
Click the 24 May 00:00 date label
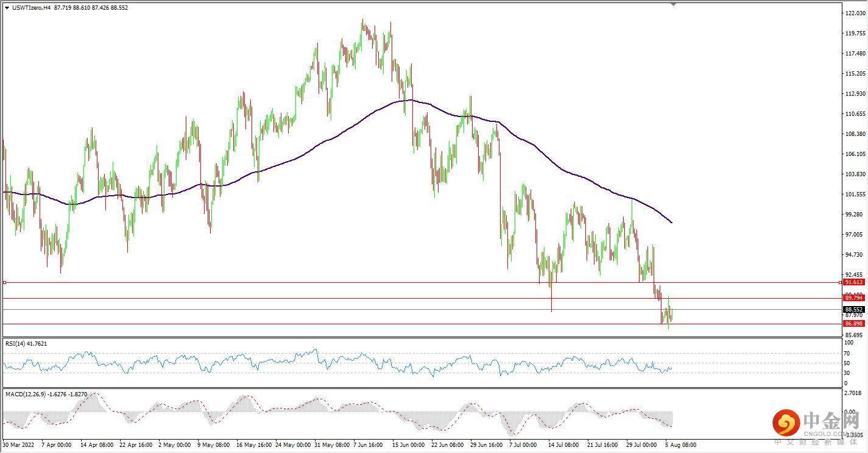[292, 445]
